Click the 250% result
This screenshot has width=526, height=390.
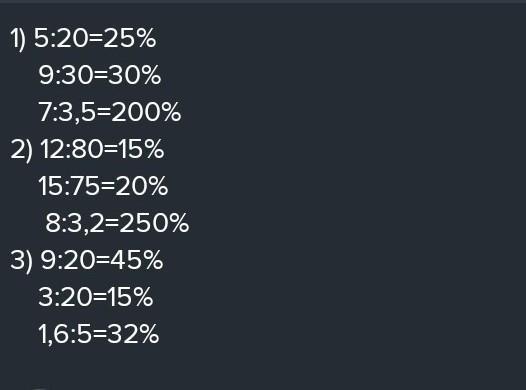tap(154, 223)
